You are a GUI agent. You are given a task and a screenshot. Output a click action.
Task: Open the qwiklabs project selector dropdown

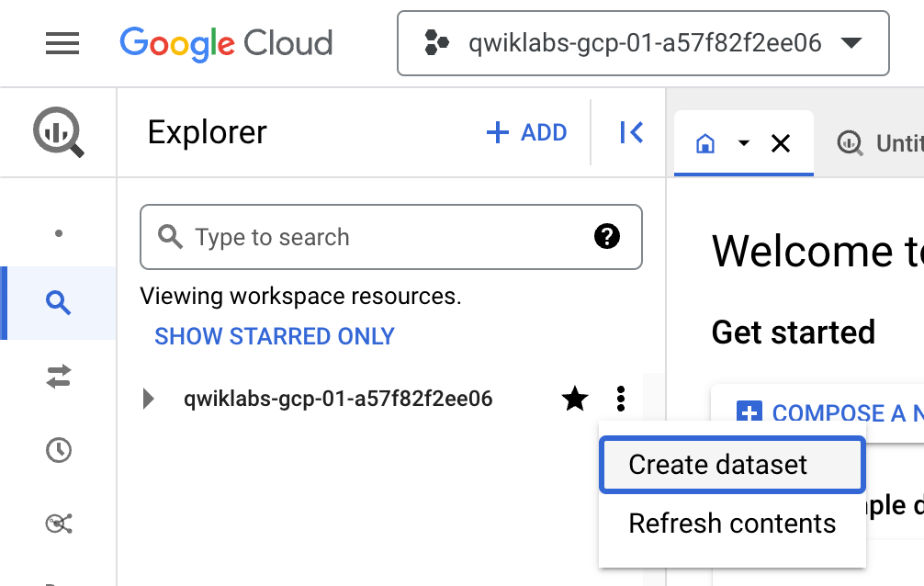click(643, 43)
